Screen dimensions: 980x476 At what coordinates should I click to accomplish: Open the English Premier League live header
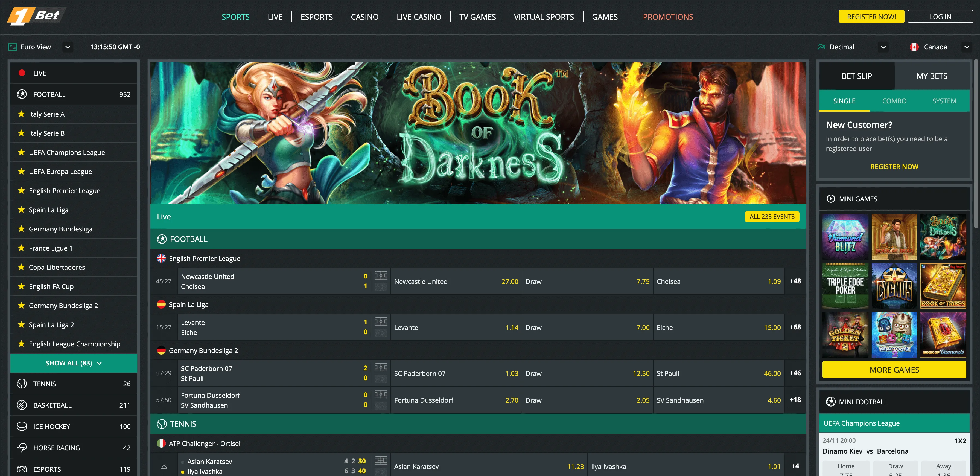478,258
